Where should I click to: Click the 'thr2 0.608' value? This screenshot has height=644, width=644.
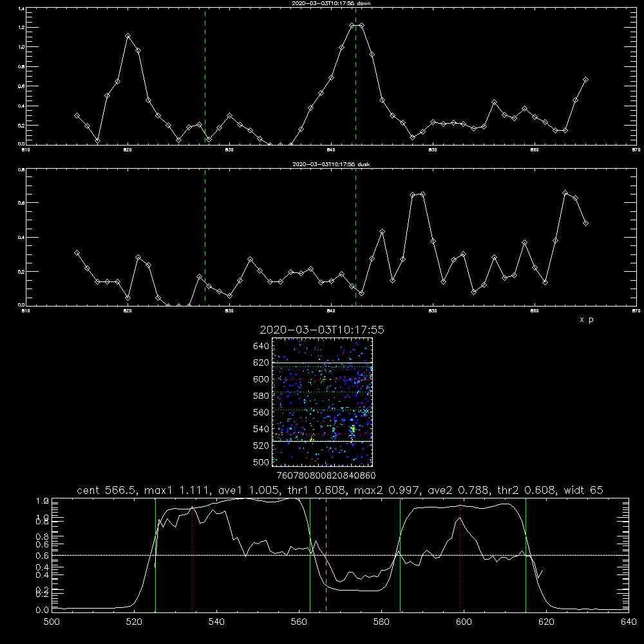click(x=527, y=490)
